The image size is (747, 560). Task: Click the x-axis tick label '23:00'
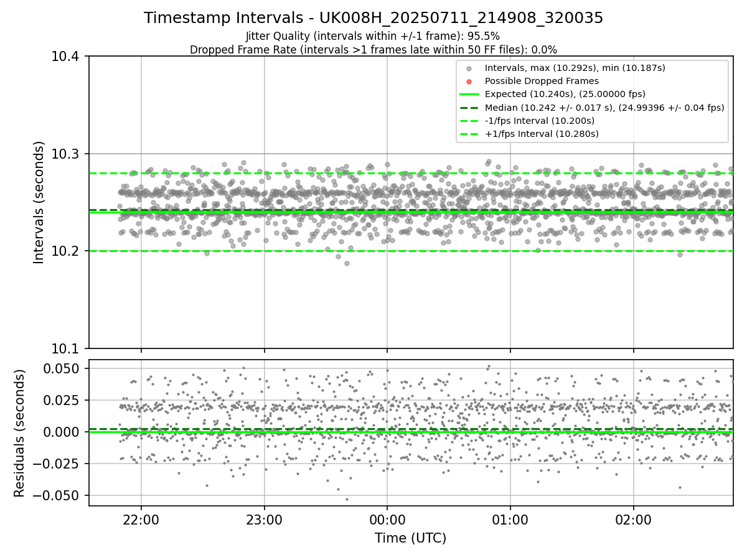(265, 520)
